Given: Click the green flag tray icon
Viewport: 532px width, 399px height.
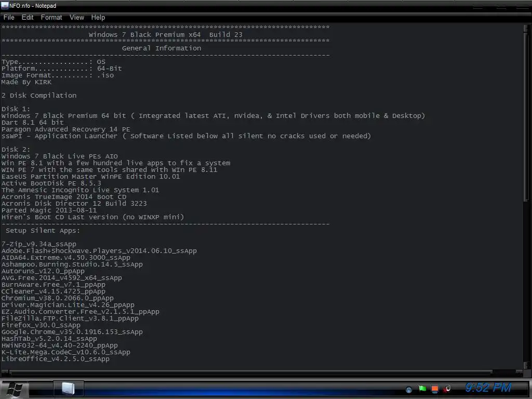Looking at the screenshot, I should pos(422,389).
